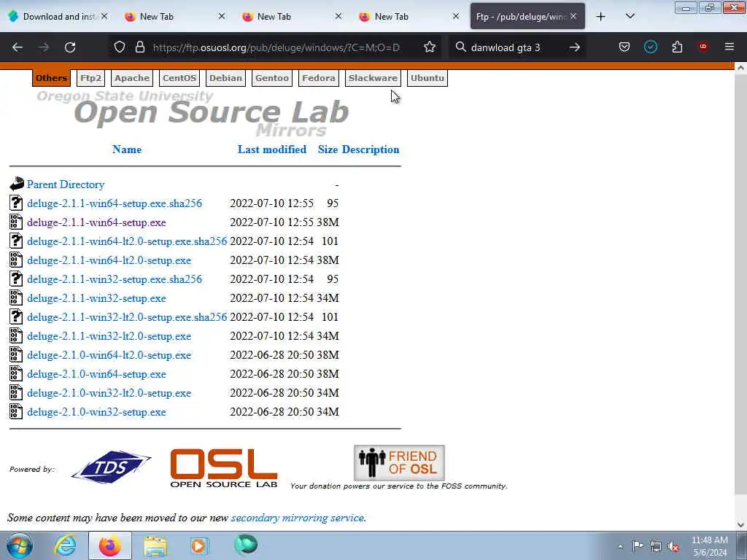This screenshot has height=560, width=747.
Task: Click the binary icon beside deluge-2.1.0-win32-setup.exe
Action: (x=16, y=411)
